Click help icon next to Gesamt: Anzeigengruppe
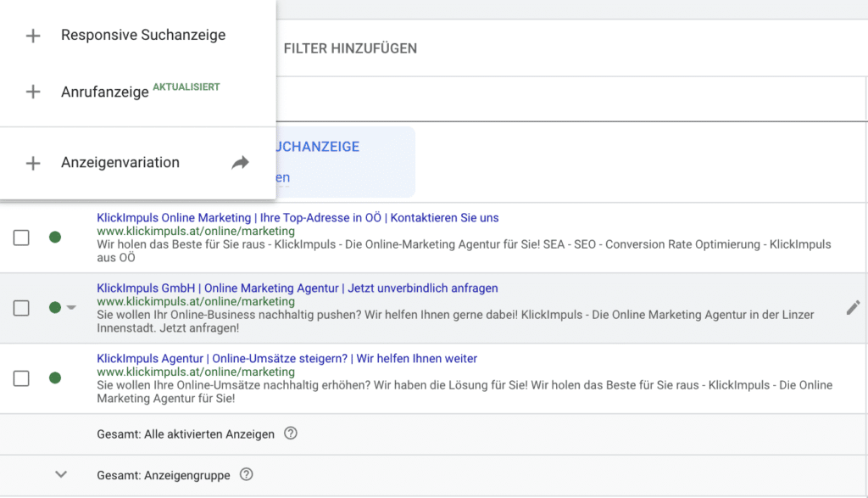 (x=246, y=475)
